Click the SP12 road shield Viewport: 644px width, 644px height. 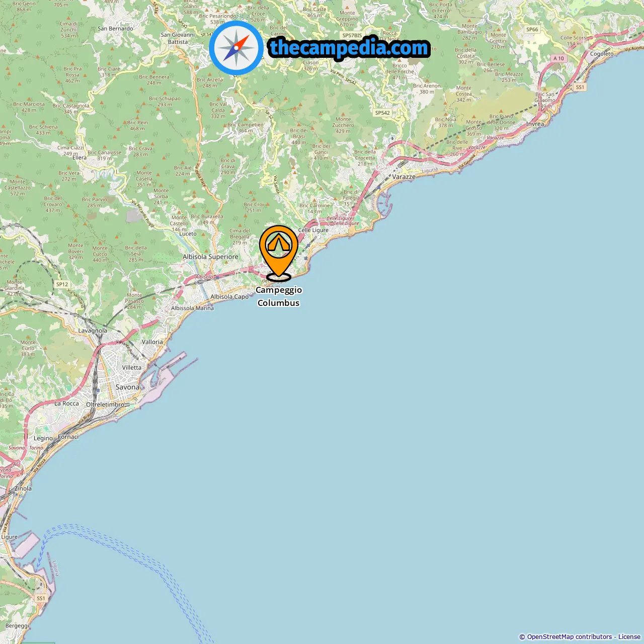point(62,284)
